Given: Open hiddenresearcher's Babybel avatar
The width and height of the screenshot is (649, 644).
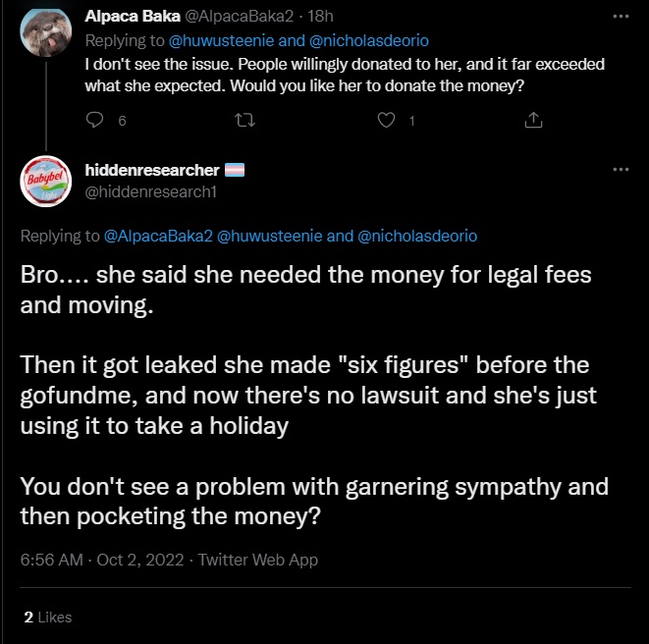Looking at the screenshot, I should pos(45,181).
